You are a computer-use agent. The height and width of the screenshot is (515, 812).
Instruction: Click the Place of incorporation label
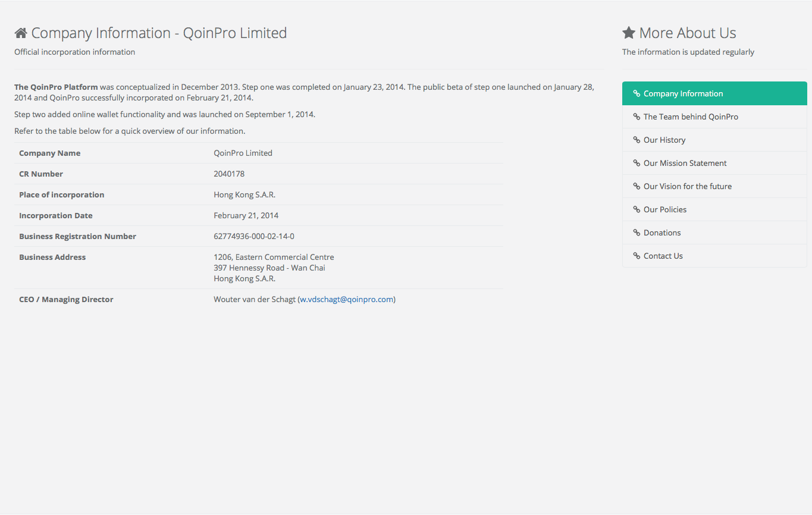click(x=61, y=194)
